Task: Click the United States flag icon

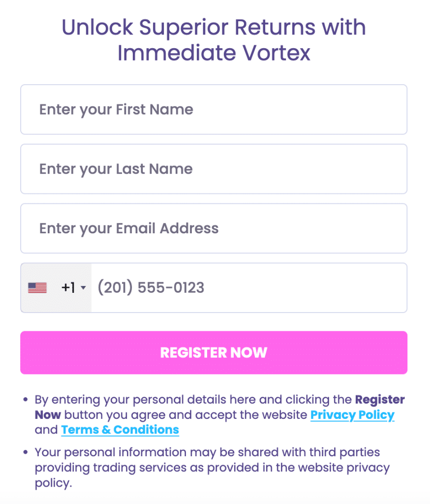Action: 37,288
